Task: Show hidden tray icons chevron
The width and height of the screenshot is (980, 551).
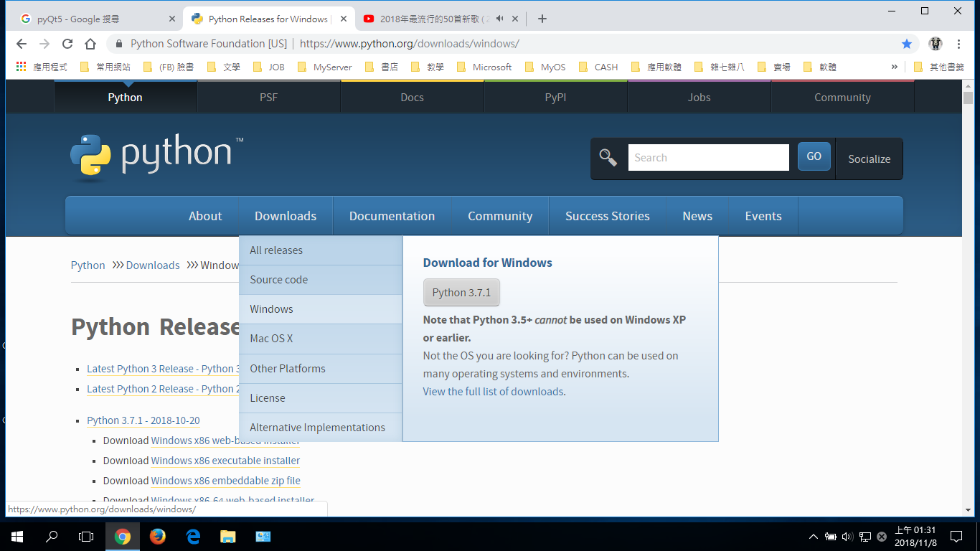Action: click(813, 536)
